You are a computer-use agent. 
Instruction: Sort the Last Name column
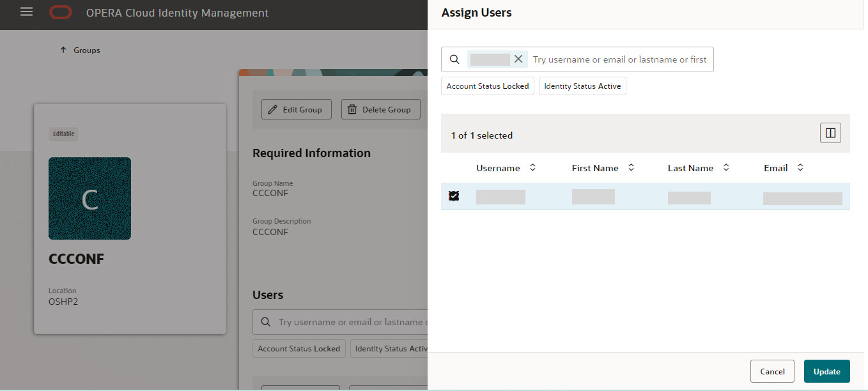pyautogui.click(x=725, y=167)
